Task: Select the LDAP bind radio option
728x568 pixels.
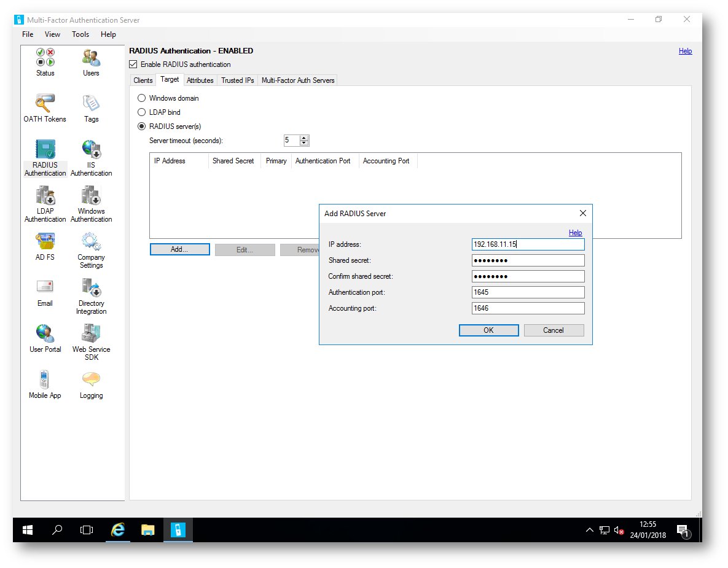Action: coord(142,112)
